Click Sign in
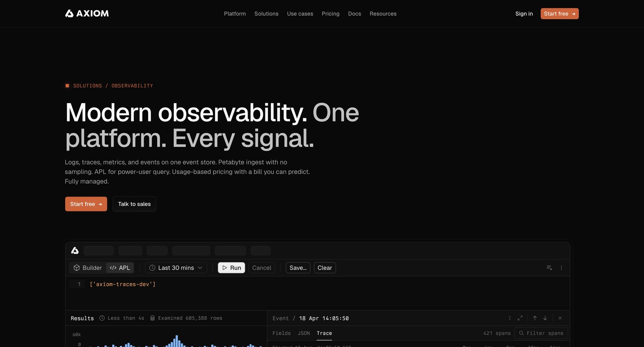Image resolution: width=644 pixels, height=347 pixels. click(x=524, y=14)
